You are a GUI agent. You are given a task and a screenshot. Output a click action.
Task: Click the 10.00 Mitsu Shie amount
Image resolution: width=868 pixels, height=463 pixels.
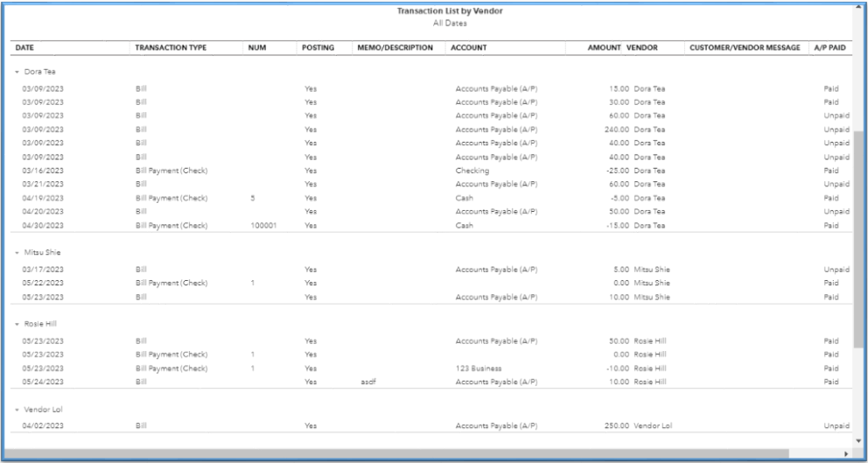[620, 297]
